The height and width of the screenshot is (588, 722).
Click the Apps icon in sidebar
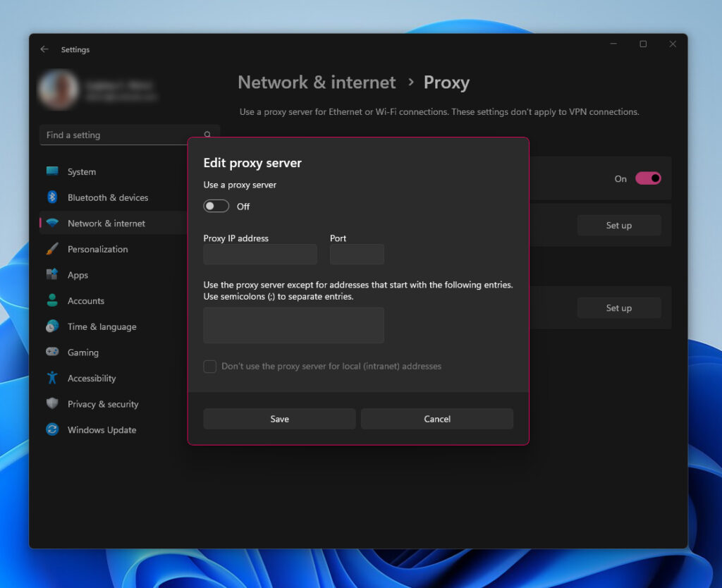52,275
